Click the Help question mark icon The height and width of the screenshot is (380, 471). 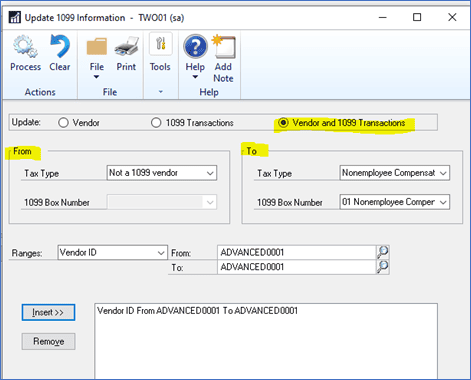pos(195,46)
